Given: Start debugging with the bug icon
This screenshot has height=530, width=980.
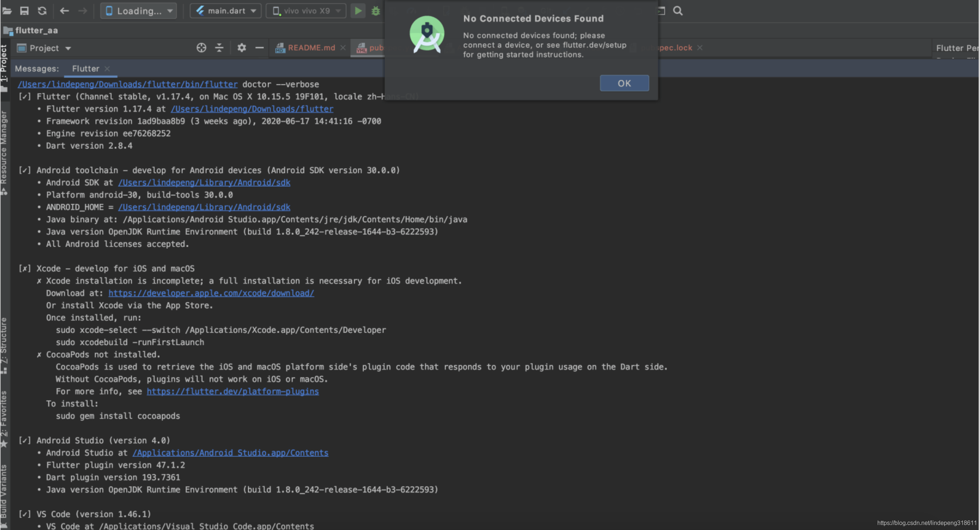Looking at the screenshot, I should point(376,11).
